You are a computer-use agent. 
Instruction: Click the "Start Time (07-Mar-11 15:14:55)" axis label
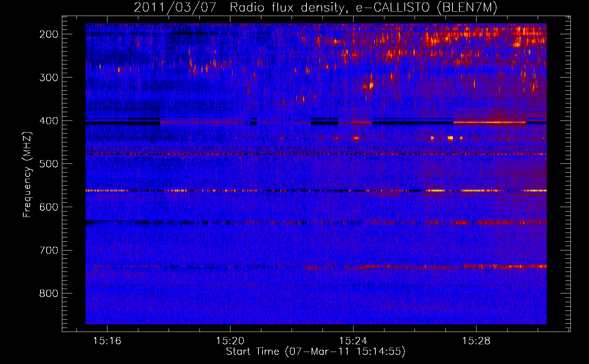click(x=316, y=352)
